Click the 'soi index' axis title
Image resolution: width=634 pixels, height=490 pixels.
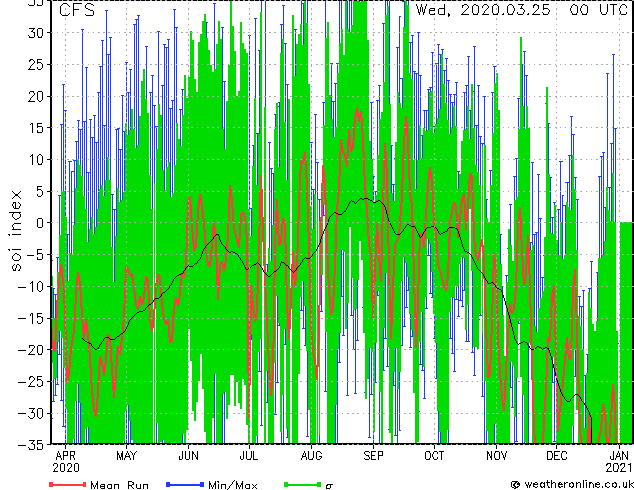pyautogui.click(x=16, y=231)
